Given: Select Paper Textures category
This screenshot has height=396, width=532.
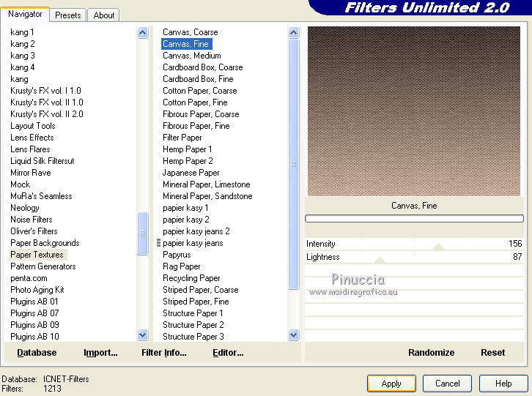Looking at the screenshot, I should pyautogui.click(x=37, y=255).
